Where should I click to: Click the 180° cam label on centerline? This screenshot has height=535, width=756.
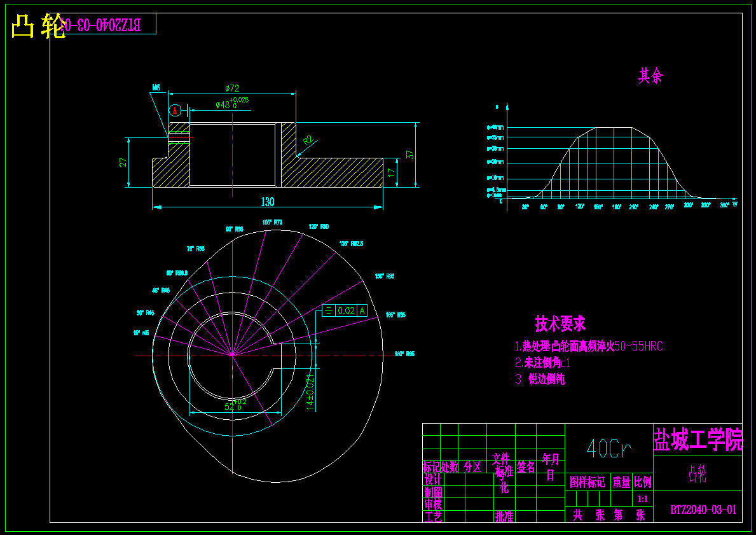point(404,354)
